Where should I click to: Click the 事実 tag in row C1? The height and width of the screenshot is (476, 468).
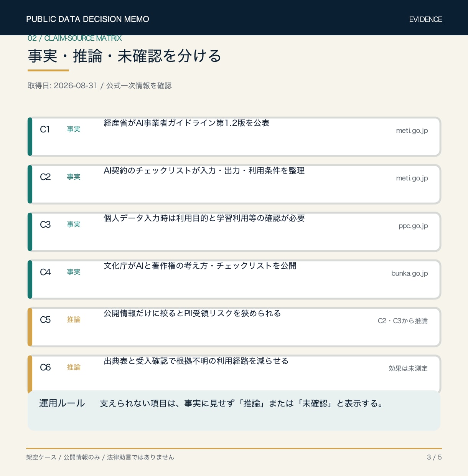pos(74,129)
